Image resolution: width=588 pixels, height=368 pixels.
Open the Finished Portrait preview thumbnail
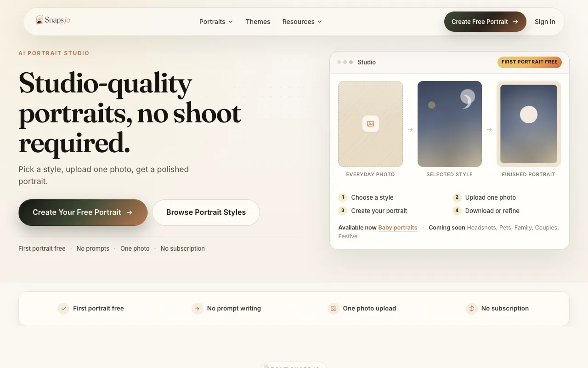[x=529, y=124]
